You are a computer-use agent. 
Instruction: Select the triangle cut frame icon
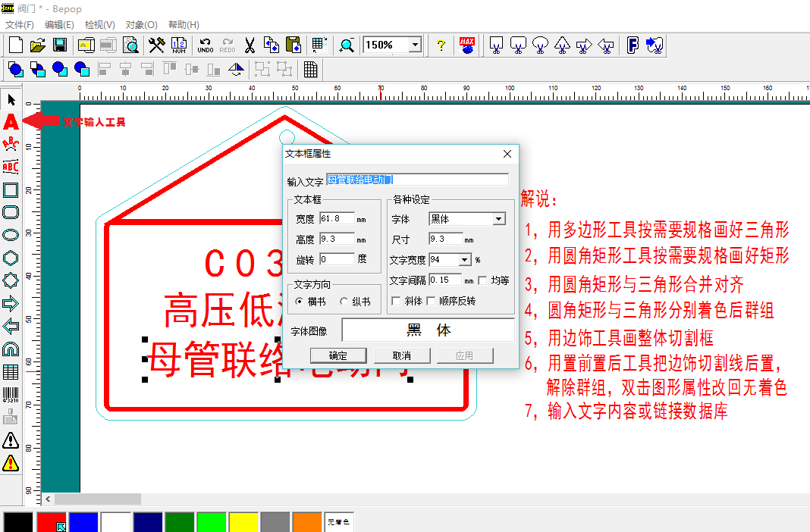[562, 45]
